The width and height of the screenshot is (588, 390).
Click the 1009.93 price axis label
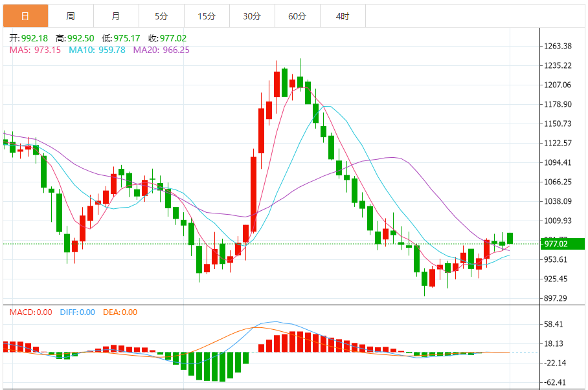point(558,221)
